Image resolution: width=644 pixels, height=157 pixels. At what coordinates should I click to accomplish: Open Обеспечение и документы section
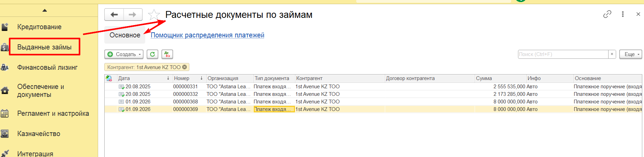coord(41,91)
